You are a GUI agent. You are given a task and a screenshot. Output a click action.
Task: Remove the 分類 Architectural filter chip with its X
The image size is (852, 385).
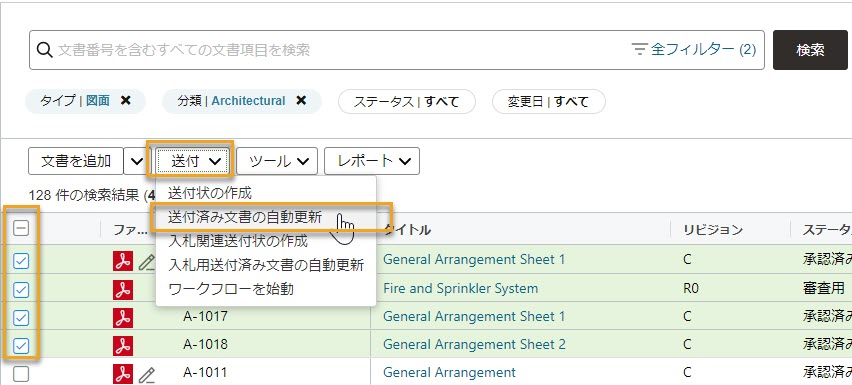[x=301, y=101]
